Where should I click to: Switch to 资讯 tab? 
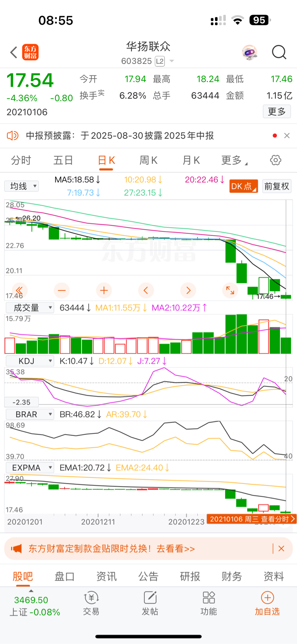(x=106, y=577)
